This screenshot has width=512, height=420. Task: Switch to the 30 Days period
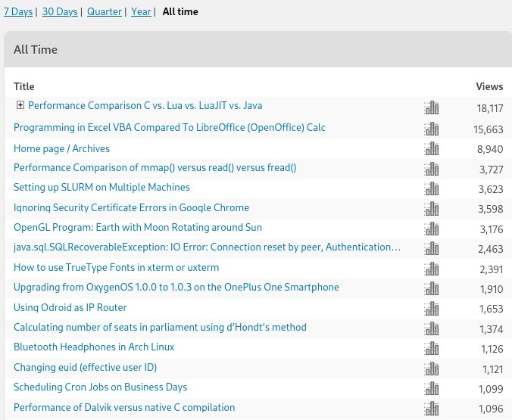pos(60,12)
